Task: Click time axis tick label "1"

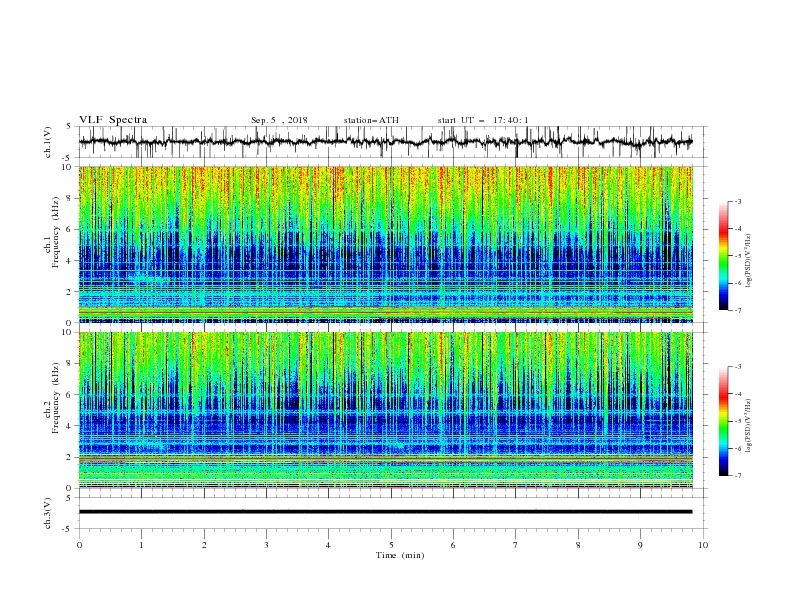Action: tap(141, 545)
